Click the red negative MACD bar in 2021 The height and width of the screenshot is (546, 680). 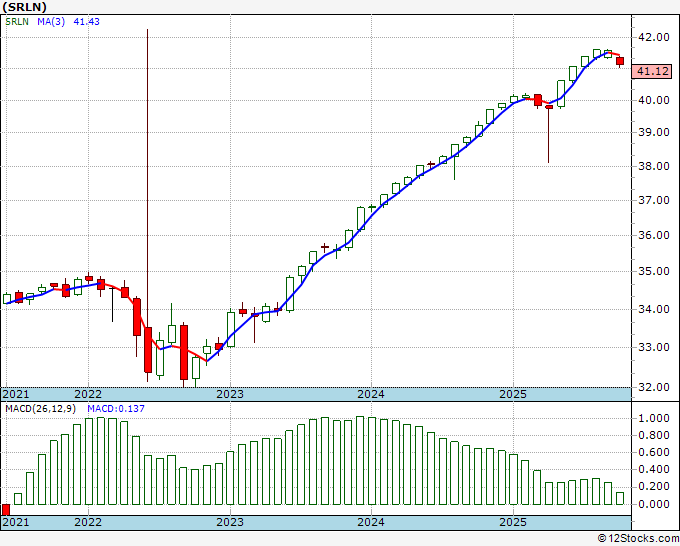pyautogui.click(x=6, y=510)
